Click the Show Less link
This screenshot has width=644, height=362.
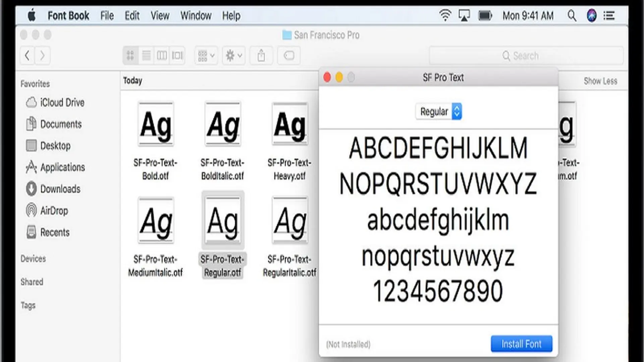[x=600, y=81]
